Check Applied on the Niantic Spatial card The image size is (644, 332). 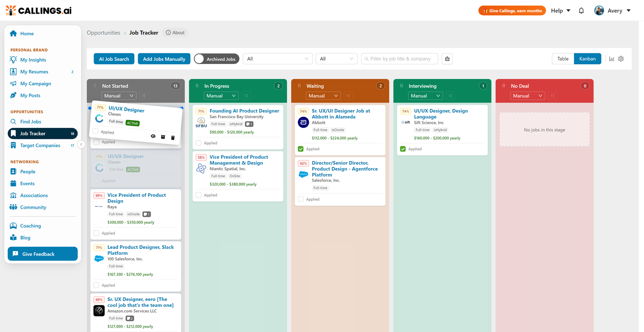tap(198, 195)
